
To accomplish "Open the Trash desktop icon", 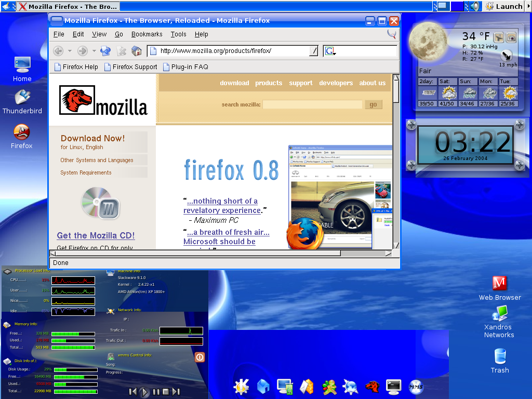I will 500,361.
